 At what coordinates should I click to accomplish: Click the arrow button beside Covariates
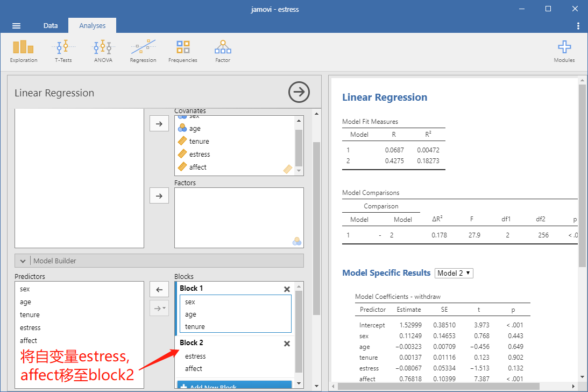[159, 123]
